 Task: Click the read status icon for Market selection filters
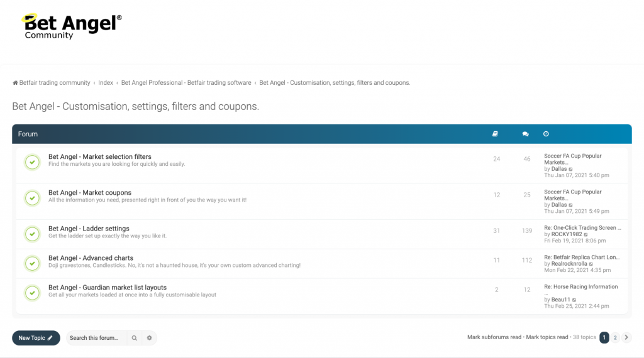(x=33, y=162)
